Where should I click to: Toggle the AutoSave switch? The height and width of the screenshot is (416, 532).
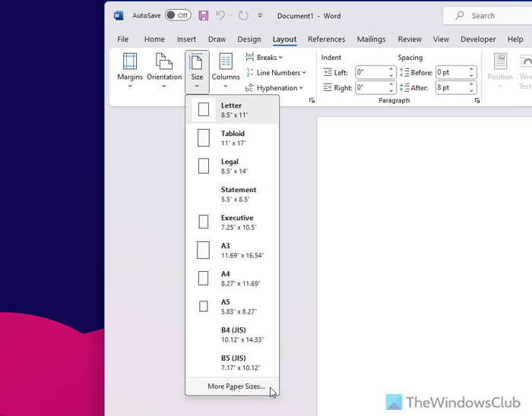coord(178,15)
